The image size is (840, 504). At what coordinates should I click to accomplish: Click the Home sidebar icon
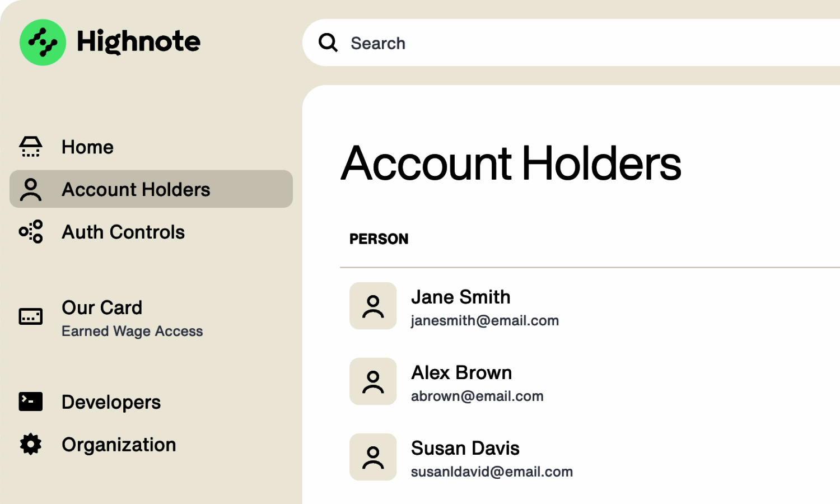[x=31, y=147]
